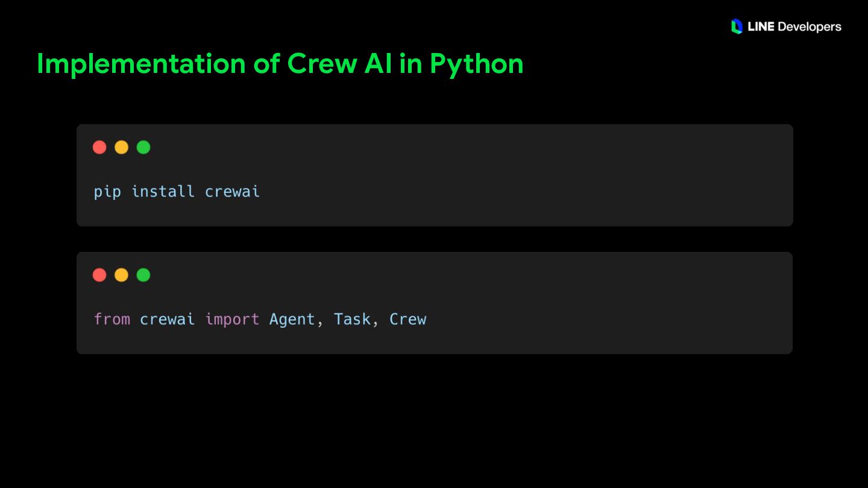Click the word 'install' in the command
Viewport: 868px width, 488px height.
tap(163, 192)
